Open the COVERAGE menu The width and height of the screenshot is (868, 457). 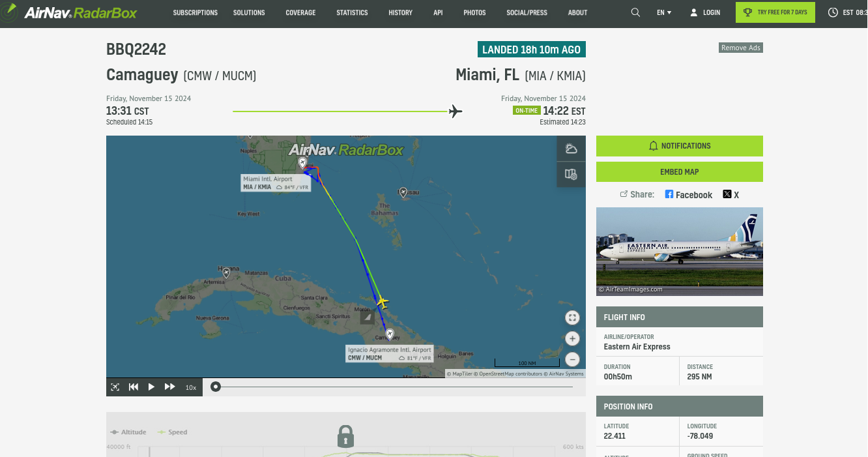300,12
